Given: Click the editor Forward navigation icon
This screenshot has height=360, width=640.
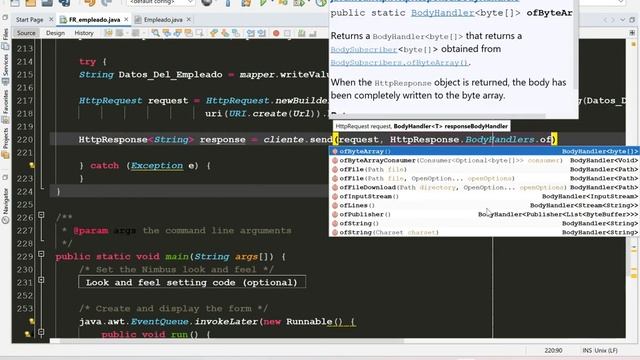Looking at the screenshot, I should (x=135, y=33).
